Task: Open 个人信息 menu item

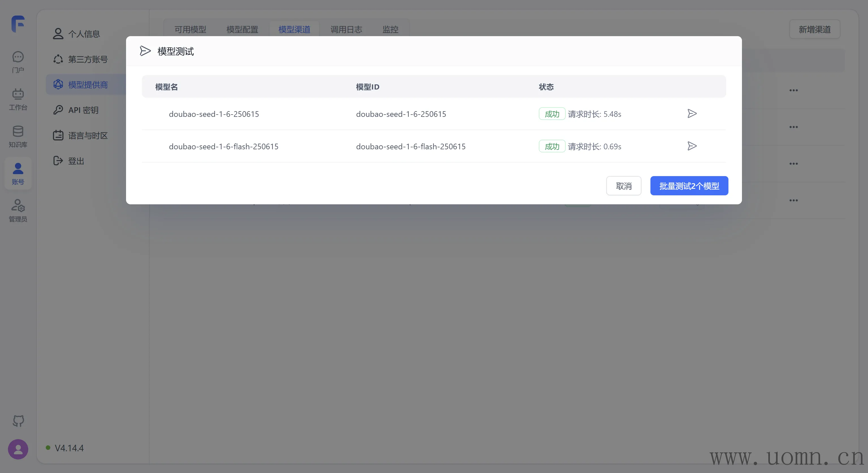Action: click(x=84, y=34)
